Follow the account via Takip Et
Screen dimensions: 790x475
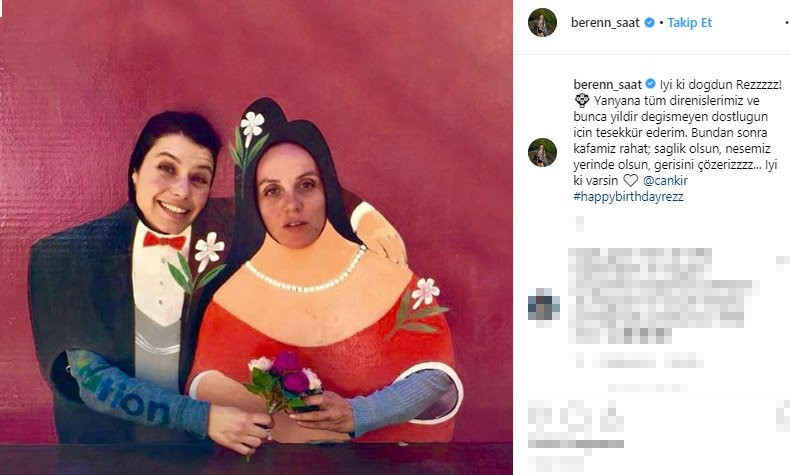(690, 23)
